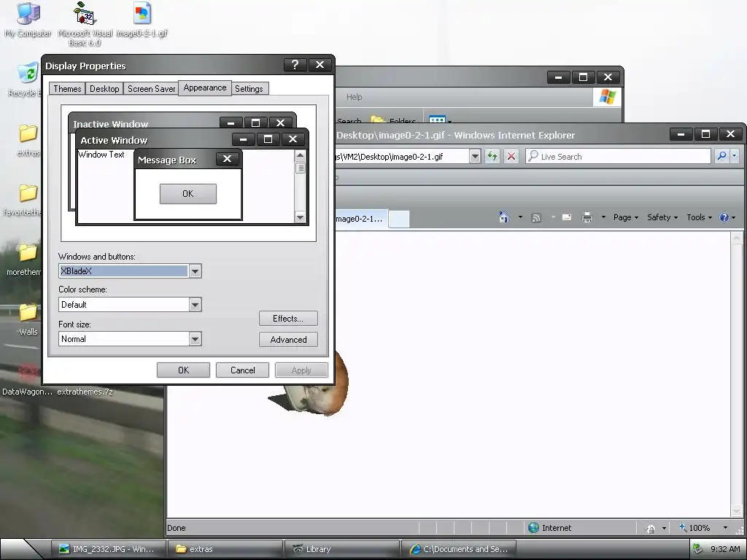Open the Print button dropdown arrow in IE
747x560 pixels.
click(x=603, y=217)
